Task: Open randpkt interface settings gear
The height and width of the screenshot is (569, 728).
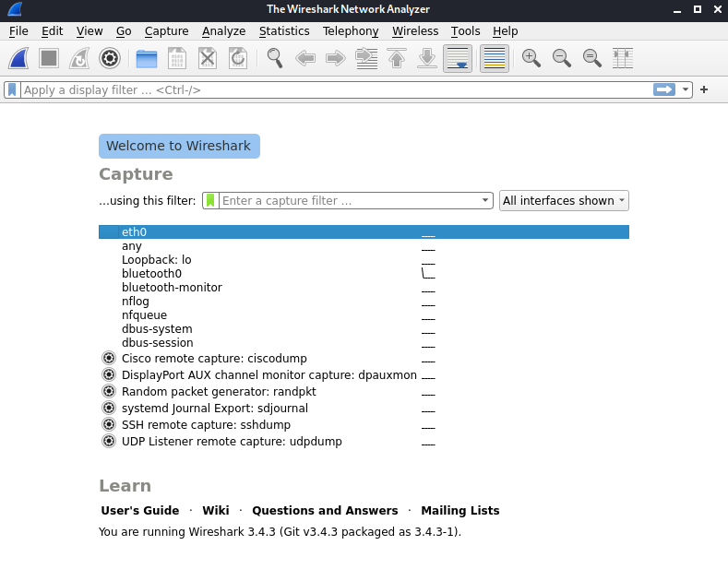Action: click(109, 391)
